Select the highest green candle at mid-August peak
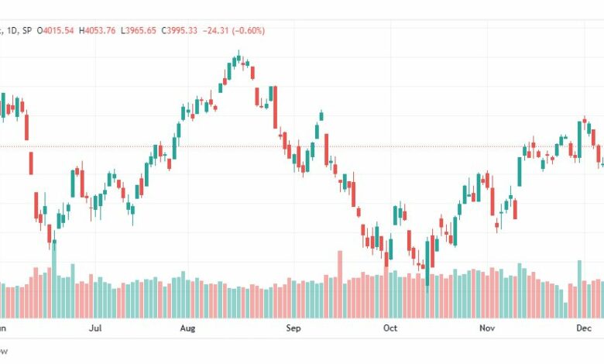Viewport: 604px width, 364px height. 239,57
